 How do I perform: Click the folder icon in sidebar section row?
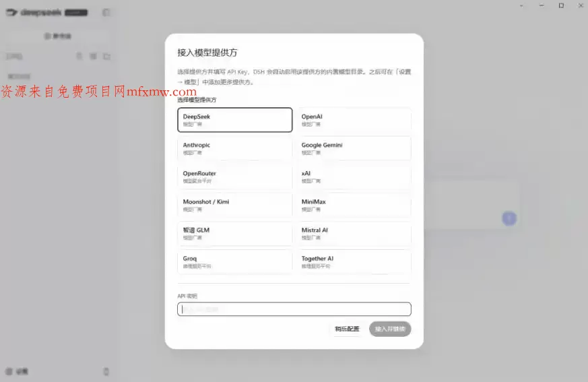[107, 57]
